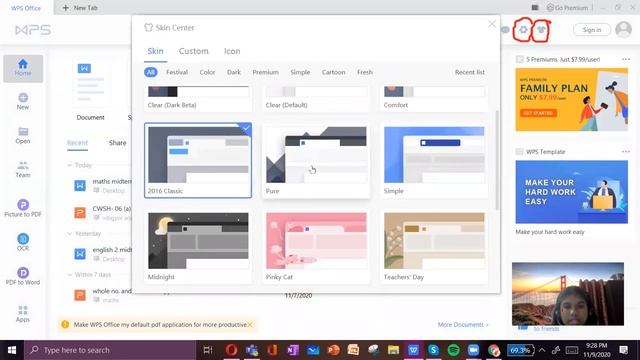Open the taskbar notification center
The image size is (640, 360).
click(623, 350)
